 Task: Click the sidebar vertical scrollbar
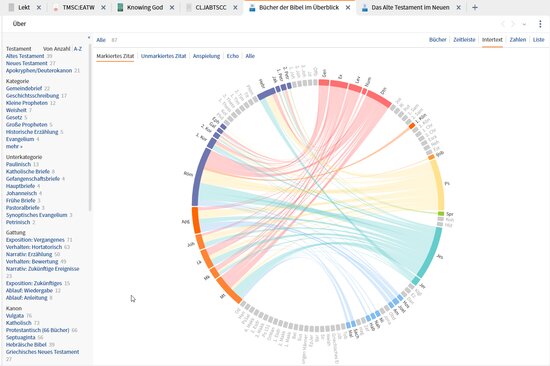point(90,123)
